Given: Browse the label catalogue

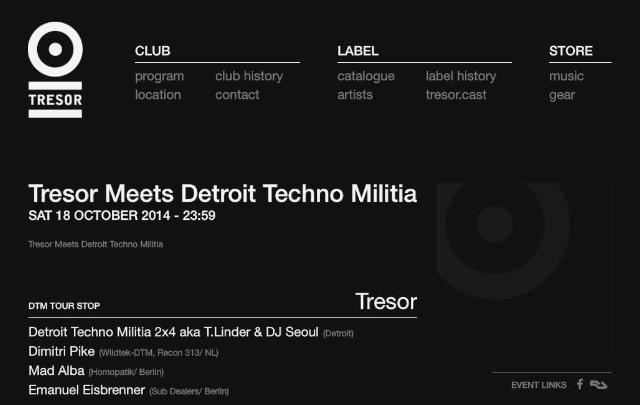Looking at the screenshot, I should (366, 76).
